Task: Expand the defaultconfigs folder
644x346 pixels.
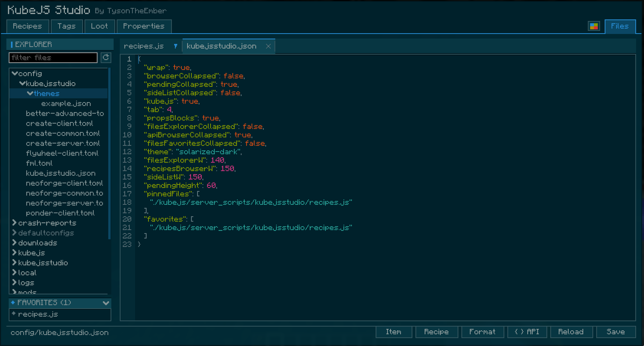Action: (x=14, y=233)
